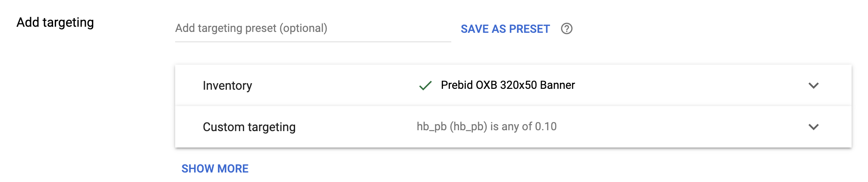Click the SAVE AS PRESET button
Screen dimensions: 868x182
(505, 29)
